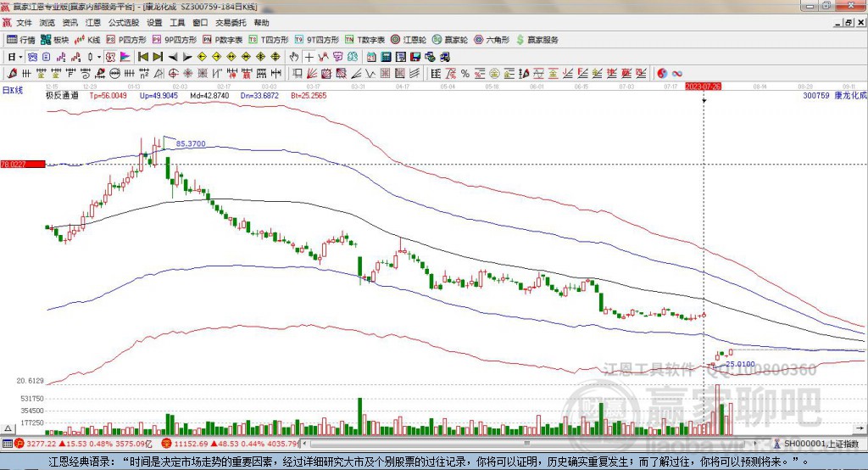Screen dimensions: 868x470
Task: Click the Md=42.8740 indicator value
Action: tap(209, 95)
